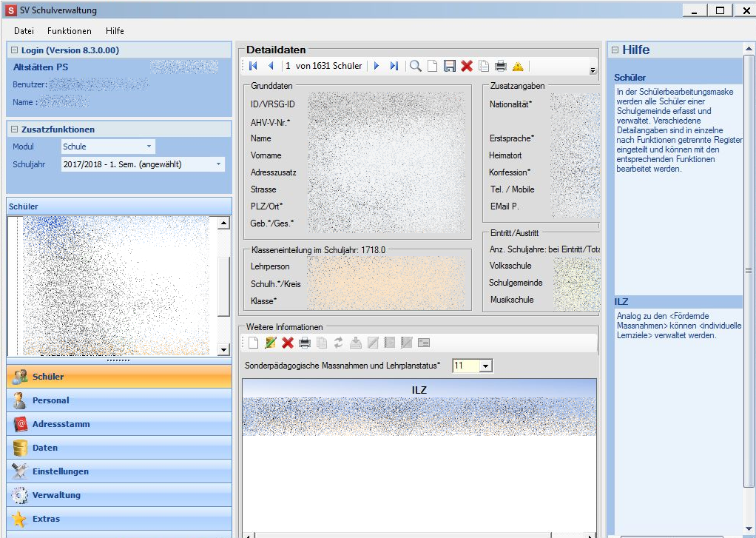Collapse the Zusatzfunktionen panel
This screenshot has width=756, height=538.
(x=16, y=130)
